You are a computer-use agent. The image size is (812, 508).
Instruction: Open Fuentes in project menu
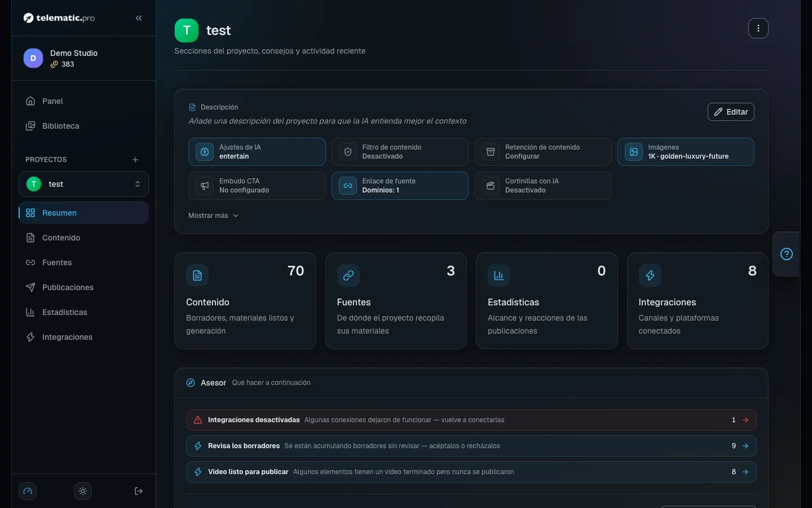[x=83, y=262]
